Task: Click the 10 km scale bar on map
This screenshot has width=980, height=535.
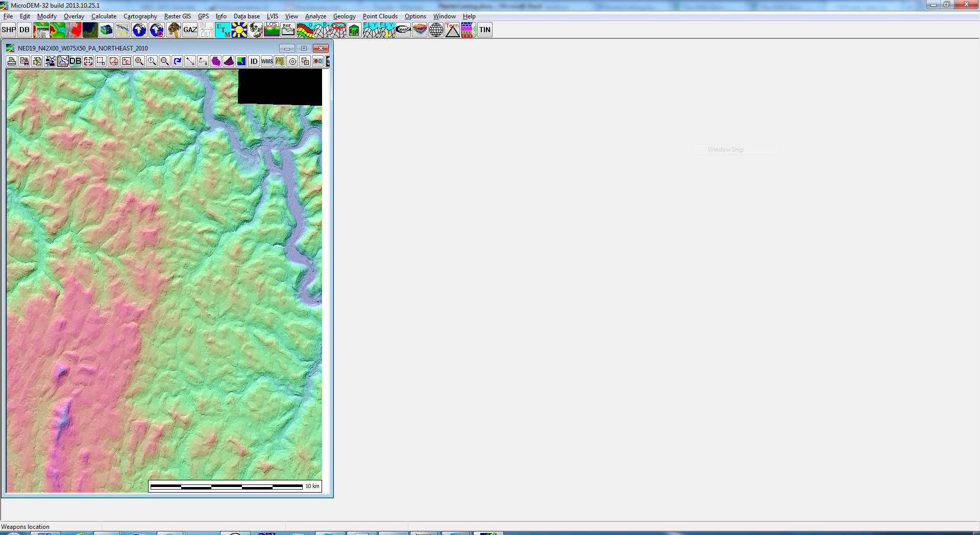Action: click(235, 486)
